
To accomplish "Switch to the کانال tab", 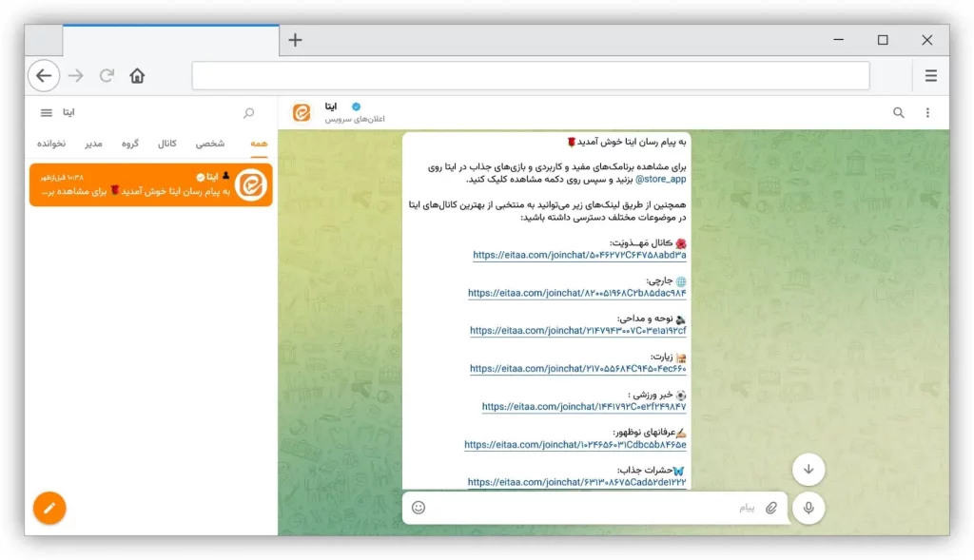I will [x=167, y=144].
